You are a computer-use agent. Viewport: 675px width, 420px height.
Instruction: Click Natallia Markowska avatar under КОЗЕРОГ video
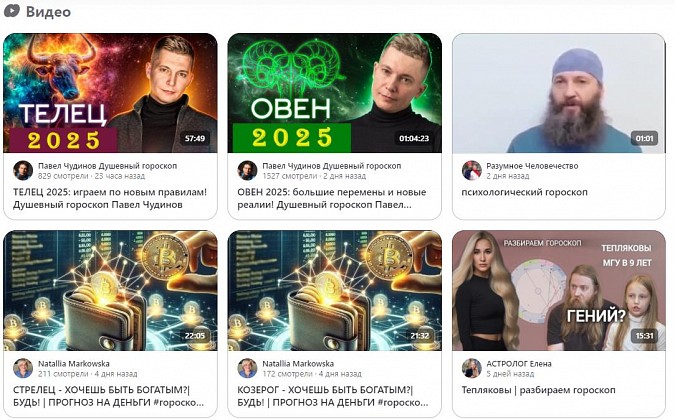pos(247,368)
